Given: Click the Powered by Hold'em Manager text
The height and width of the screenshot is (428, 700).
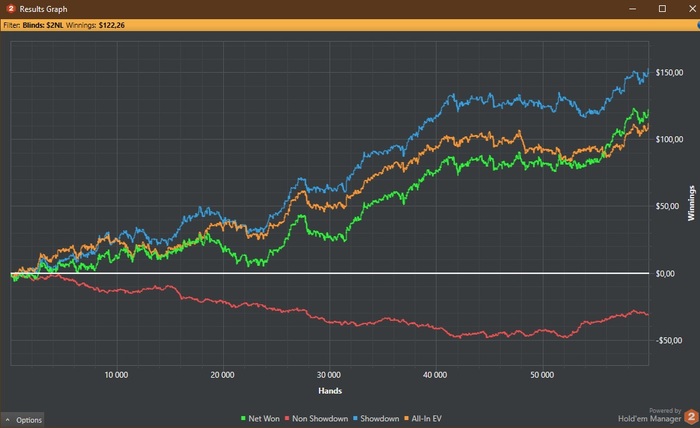Looking at the screenshot, I should (650, 415).
